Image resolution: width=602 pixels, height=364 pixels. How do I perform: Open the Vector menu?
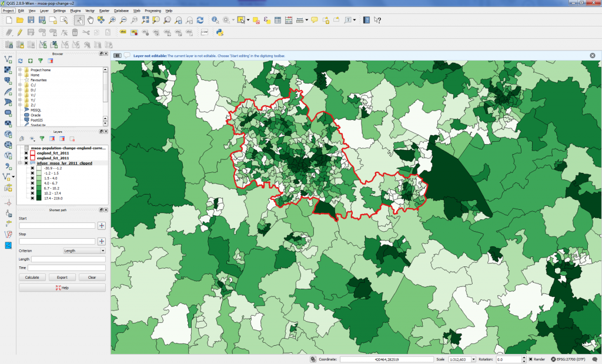pos(90,11)
